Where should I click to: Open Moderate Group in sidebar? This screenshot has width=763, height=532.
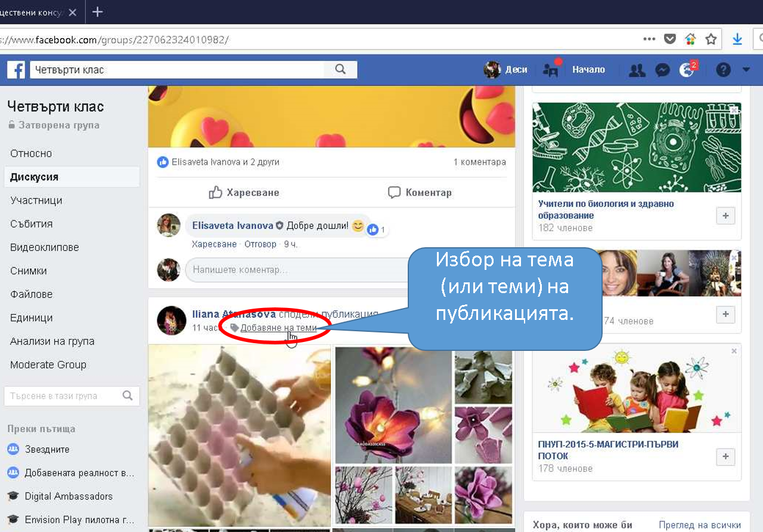(48, 365)
